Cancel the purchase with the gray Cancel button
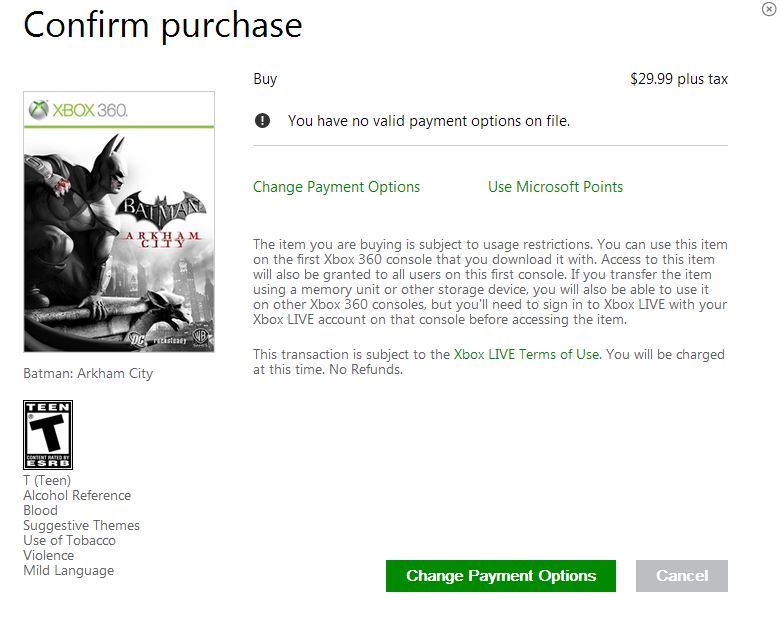 point(681,576)
